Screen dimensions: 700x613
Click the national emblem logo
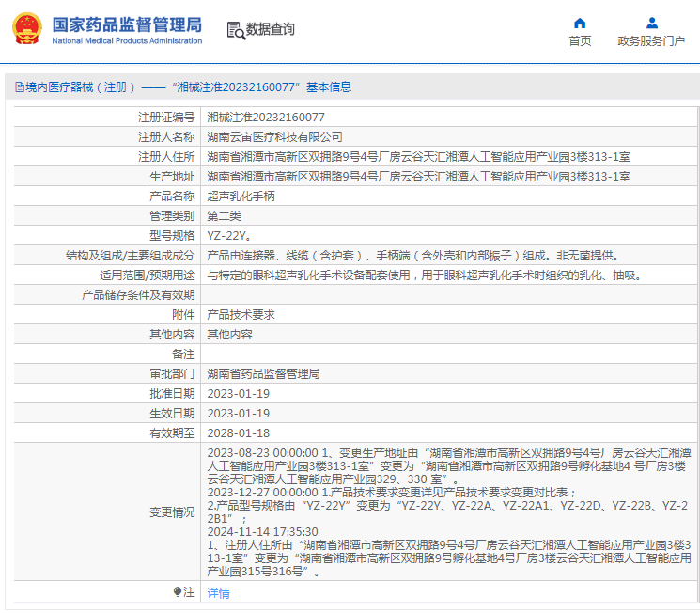[27, 28]
